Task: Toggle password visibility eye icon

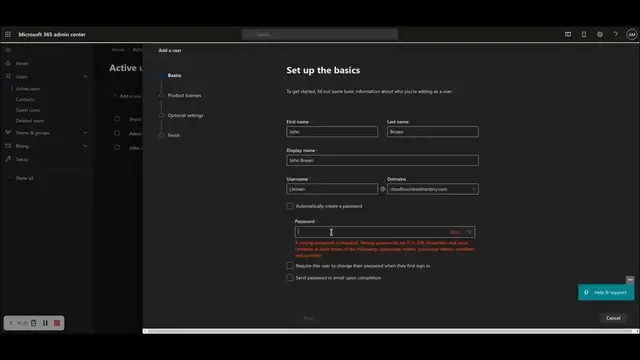Action: tap(469, 232)
